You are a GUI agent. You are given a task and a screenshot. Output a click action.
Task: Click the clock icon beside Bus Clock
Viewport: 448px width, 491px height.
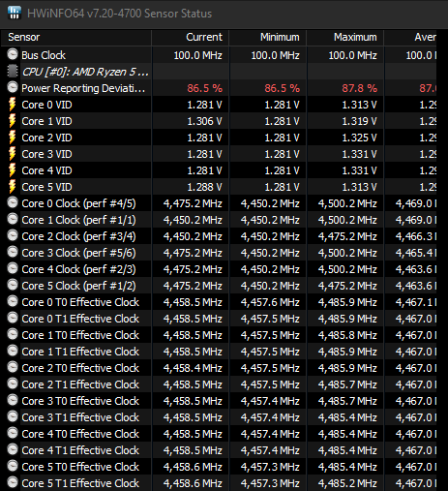[x=13, y=54]
